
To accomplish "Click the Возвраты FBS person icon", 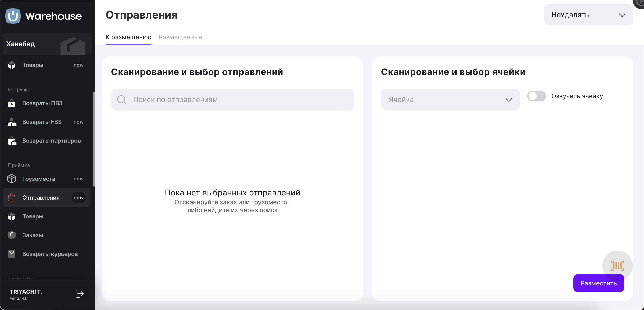I will pos(11,122).
